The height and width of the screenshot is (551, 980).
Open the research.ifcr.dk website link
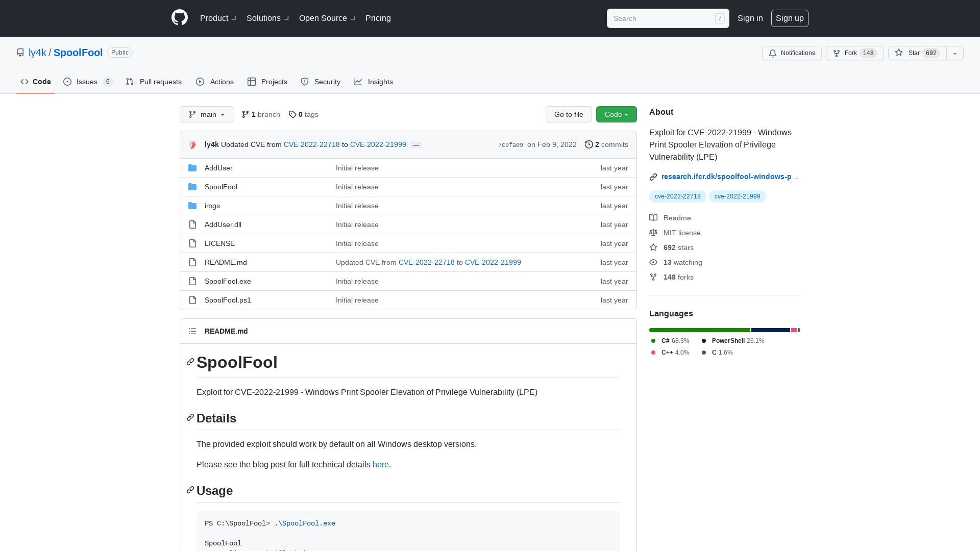730,177
